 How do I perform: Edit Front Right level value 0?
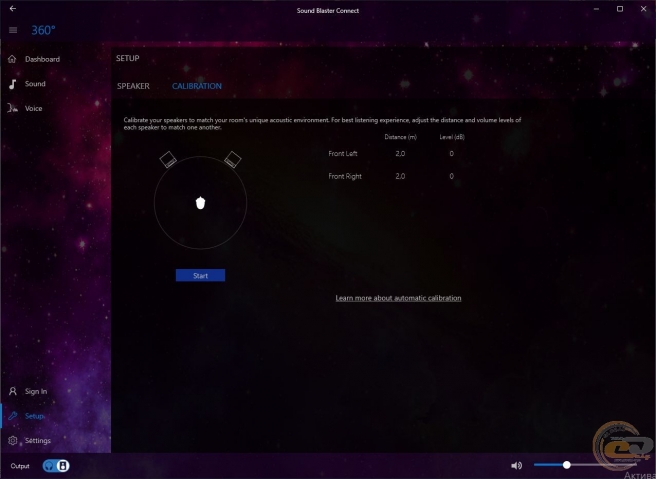tap(451, 176)
